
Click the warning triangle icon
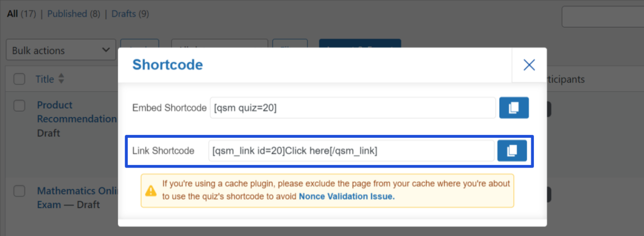(x=151, y=191)
